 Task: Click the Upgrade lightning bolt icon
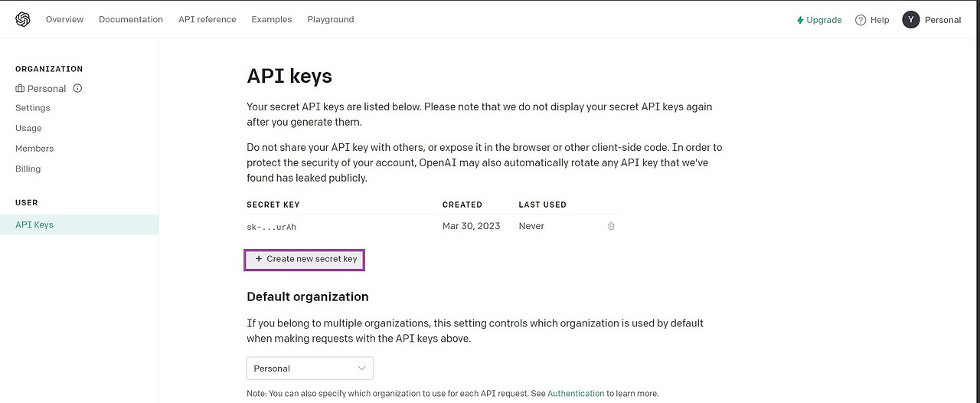pyautogui.click(x=800, y=20)
